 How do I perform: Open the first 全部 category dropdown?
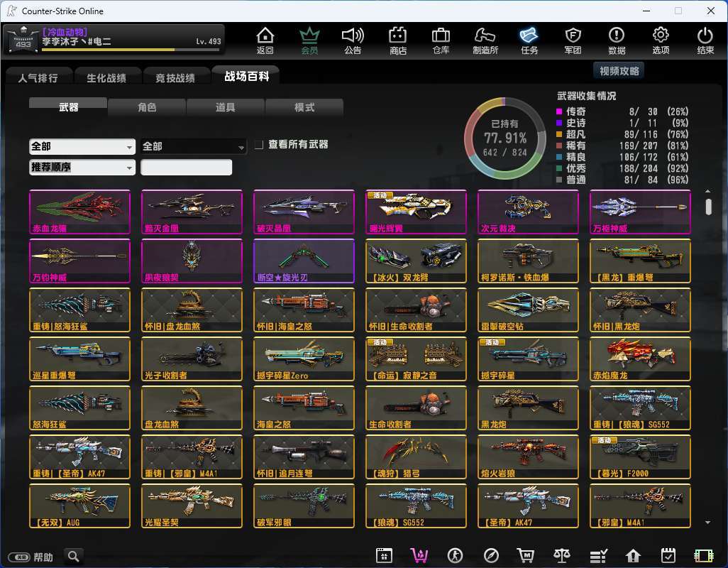(x=82, y=147)
